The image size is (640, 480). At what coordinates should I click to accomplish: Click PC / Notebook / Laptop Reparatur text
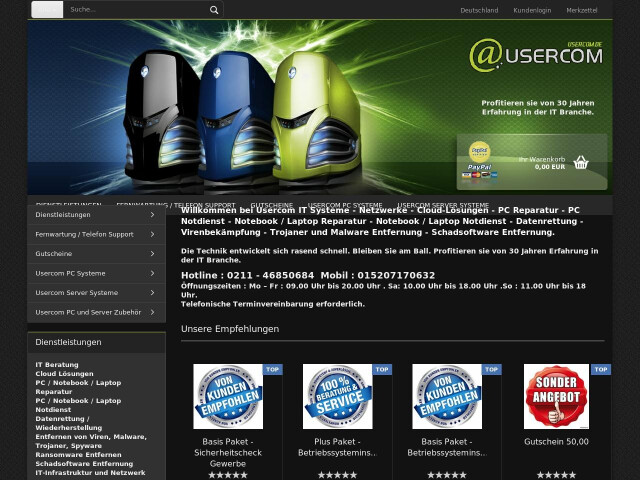(78, 387)
